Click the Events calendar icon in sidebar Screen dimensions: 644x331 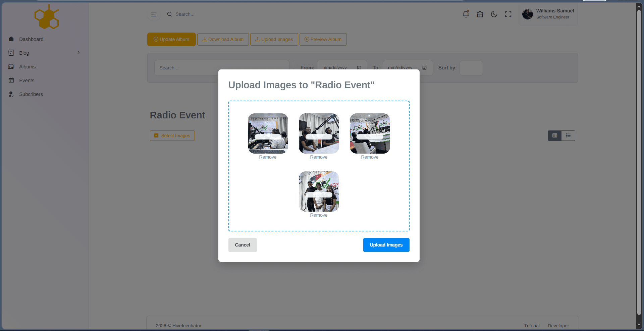tap(11, 80)
